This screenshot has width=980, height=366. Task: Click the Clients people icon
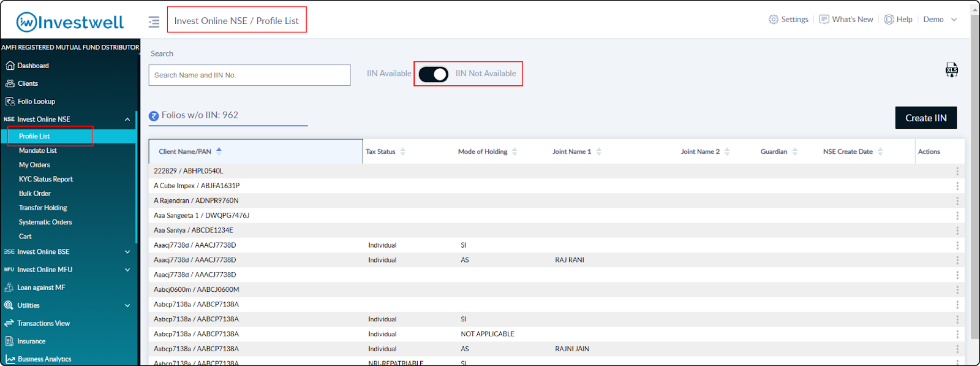coord(10,83)
